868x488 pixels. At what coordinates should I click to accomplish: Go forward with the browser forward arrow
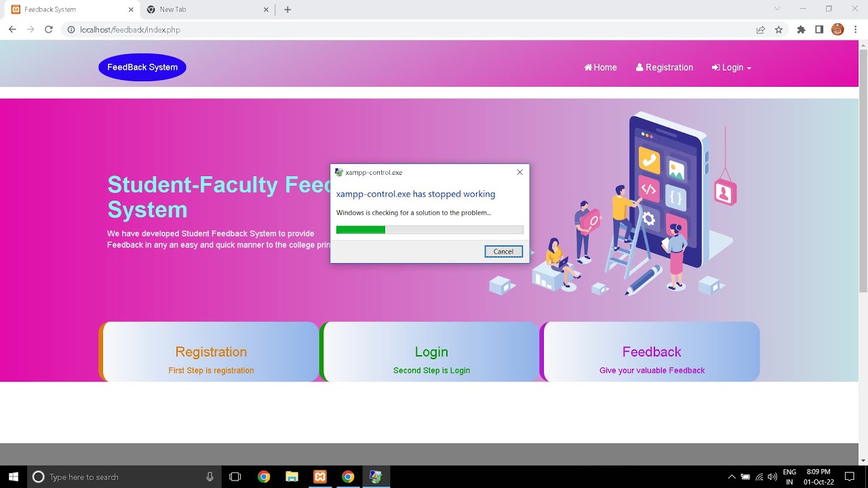pos(31,30)
